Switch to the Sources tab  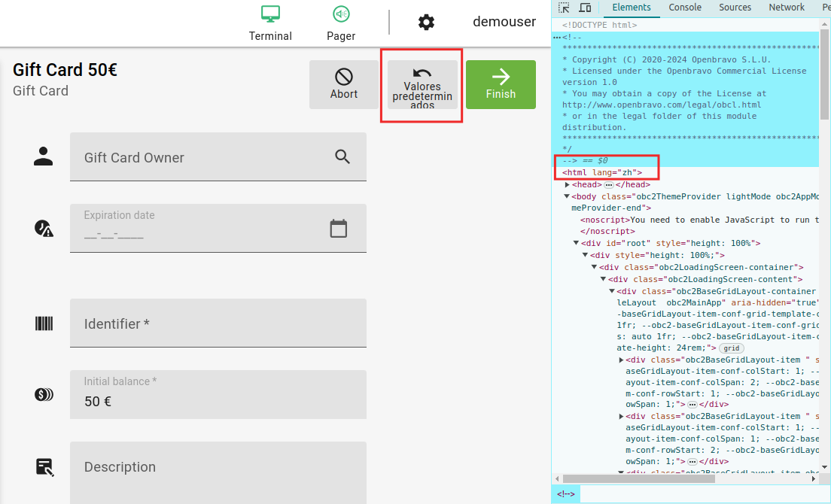coord(735,8)
